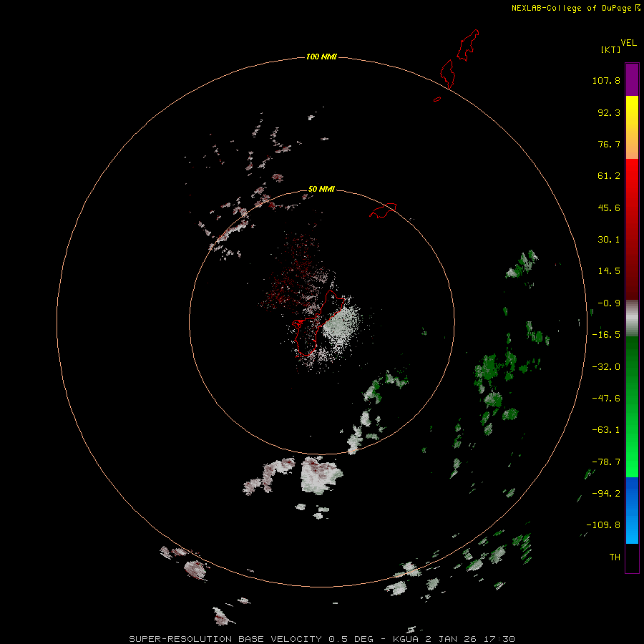The height and width of the screenshot is (644, 644).
Task: Click the 107.8 velocity legend value
Action: [x=606, y=80]
